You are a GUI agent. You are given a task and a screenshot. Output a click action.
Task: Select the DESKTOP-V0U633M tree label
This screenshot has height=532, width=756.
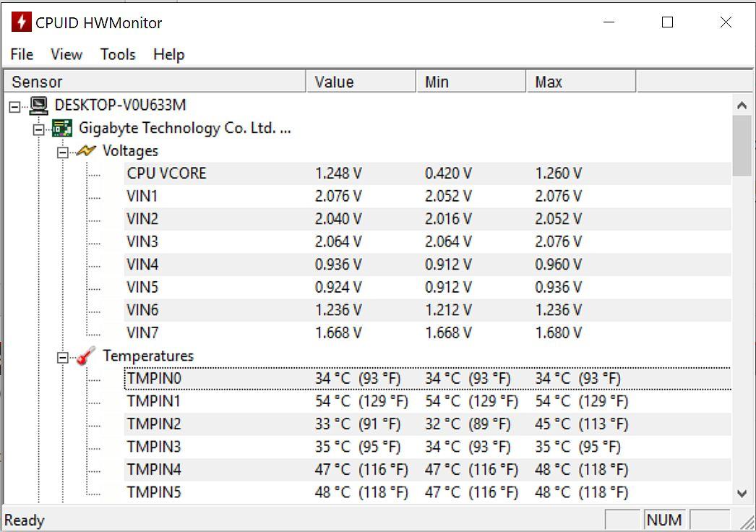pyautogui.click(x=121, y=105)
